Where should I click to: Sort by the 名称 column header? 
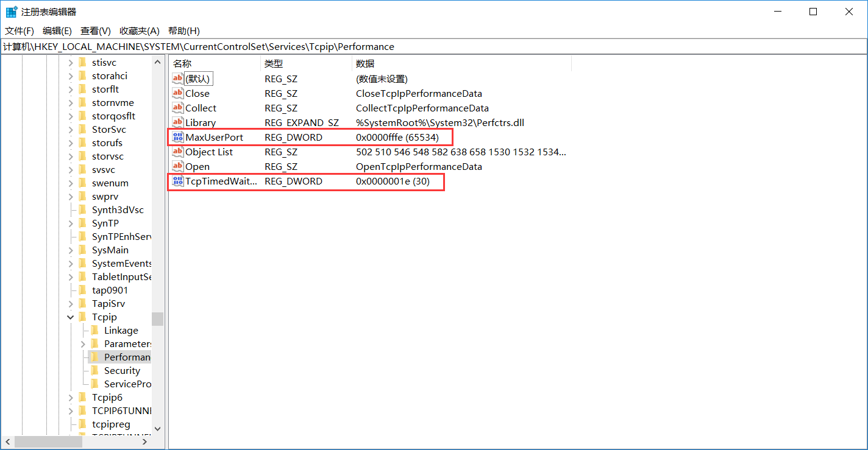[x=215, y=63]
